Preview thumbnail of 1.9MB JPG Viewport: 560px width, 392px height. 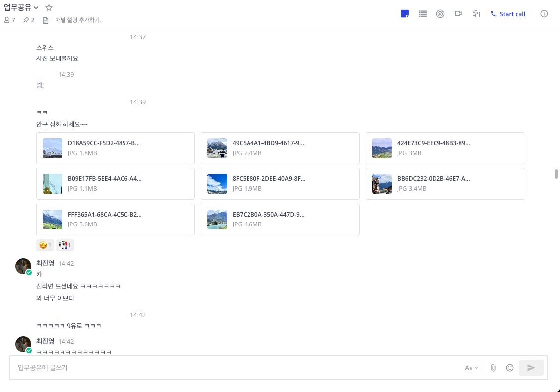217,184
